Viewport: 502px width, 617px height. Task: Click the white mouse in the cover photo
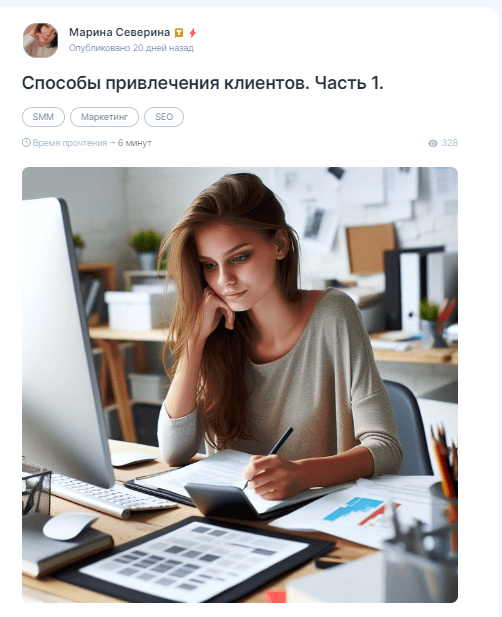click(x=70, y=526)
